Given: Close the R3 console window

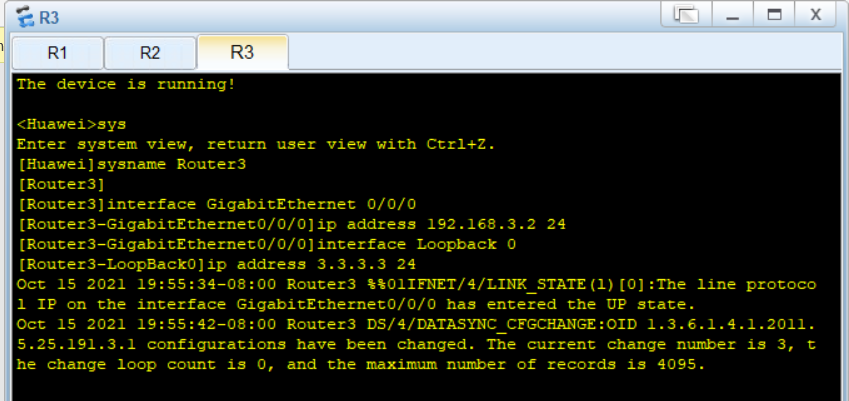Looking at the screenshot, I should click(815, 15).
